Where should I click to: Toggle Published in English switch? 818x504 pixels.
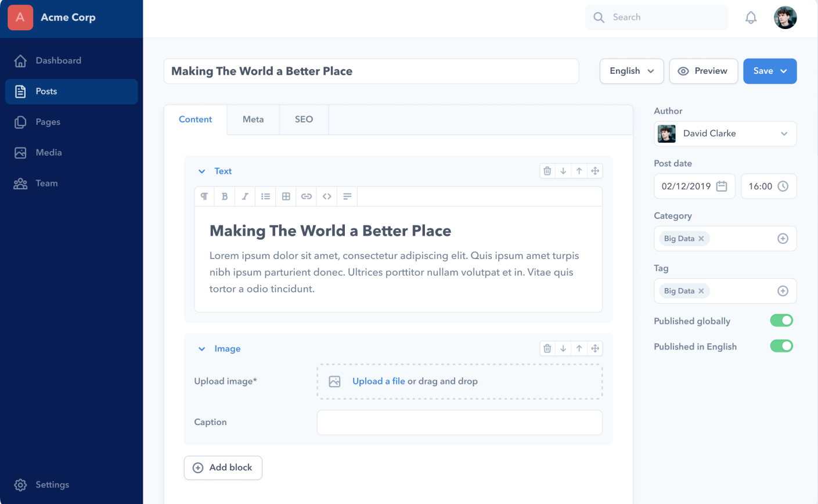(781, 346)
